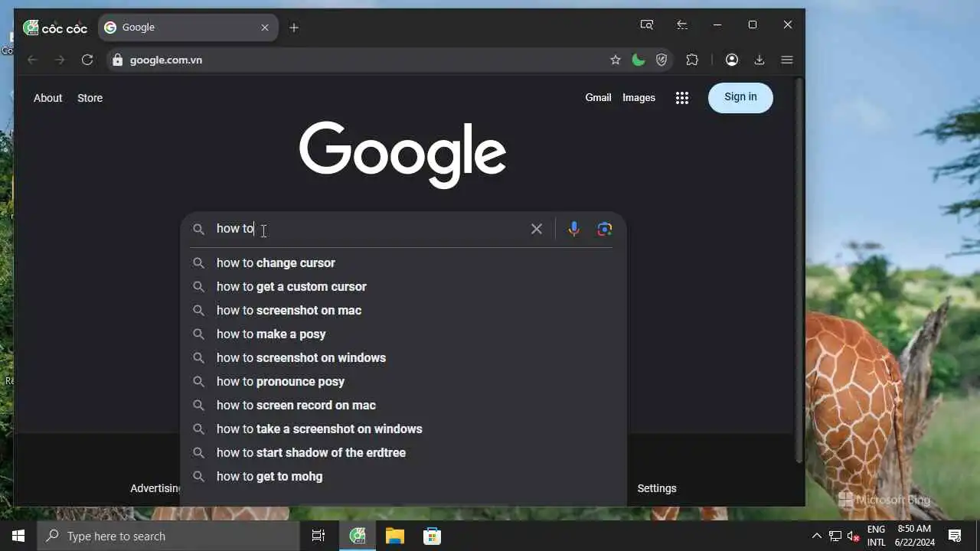Open the browser profile account icon
The width and height of the screenshot is (980, 551).
pos(732,60)
